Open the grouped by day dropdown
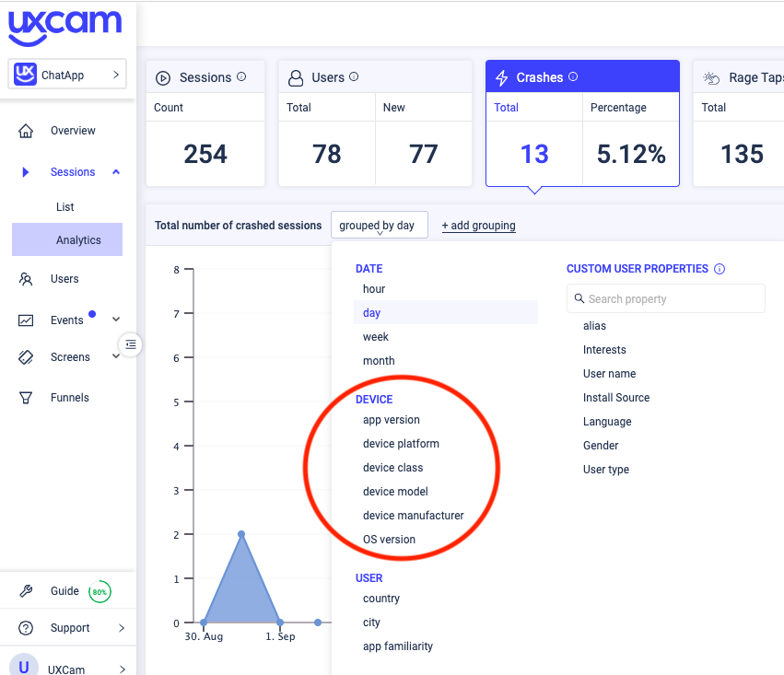The width and height of the screenshot is (784, 675). [x=379, y=224]
